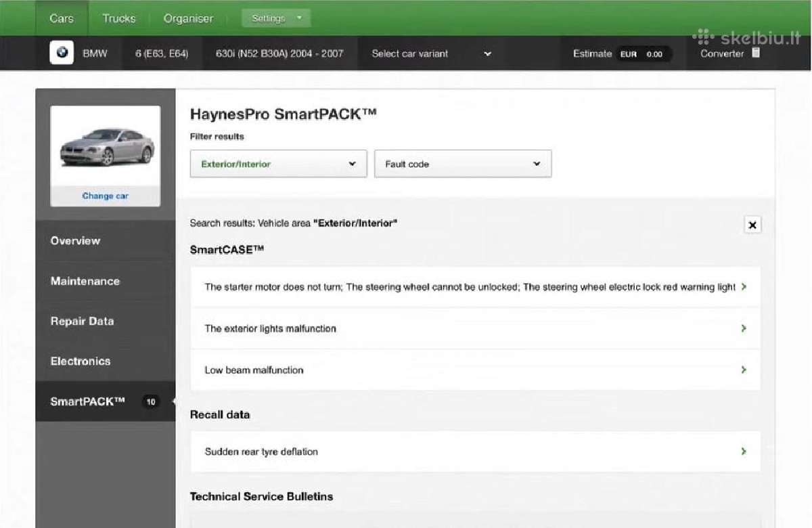812x528 pixels.
Task: Click the 'SmartCASE™' heading
Action: coord(227,250)
